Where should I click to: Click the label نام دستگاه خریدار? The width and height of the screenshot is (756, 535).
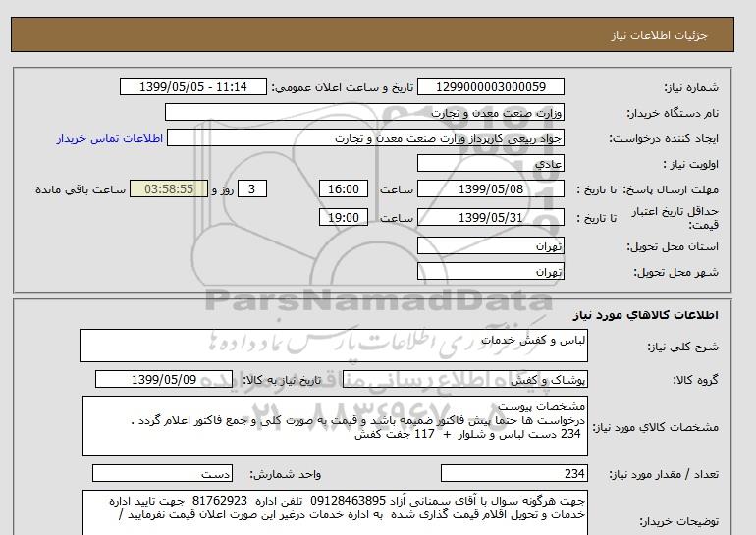click(673, 113)
